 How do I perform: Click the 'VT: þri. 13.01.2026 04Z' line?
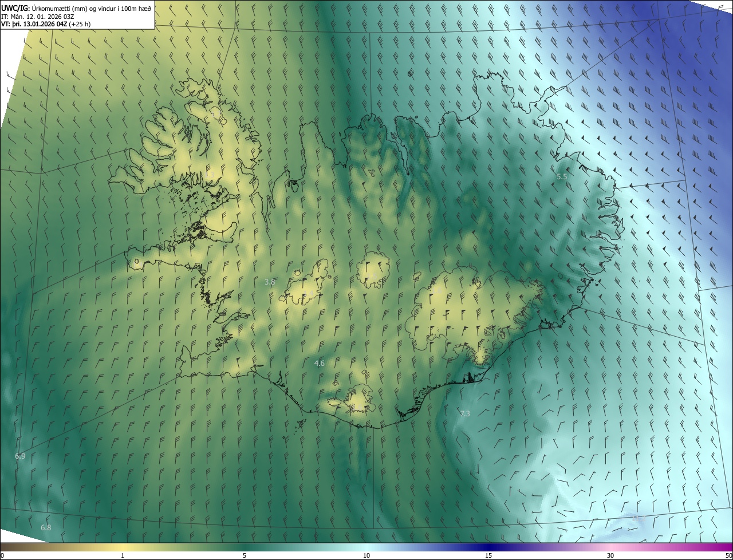(x=46, y=24)
